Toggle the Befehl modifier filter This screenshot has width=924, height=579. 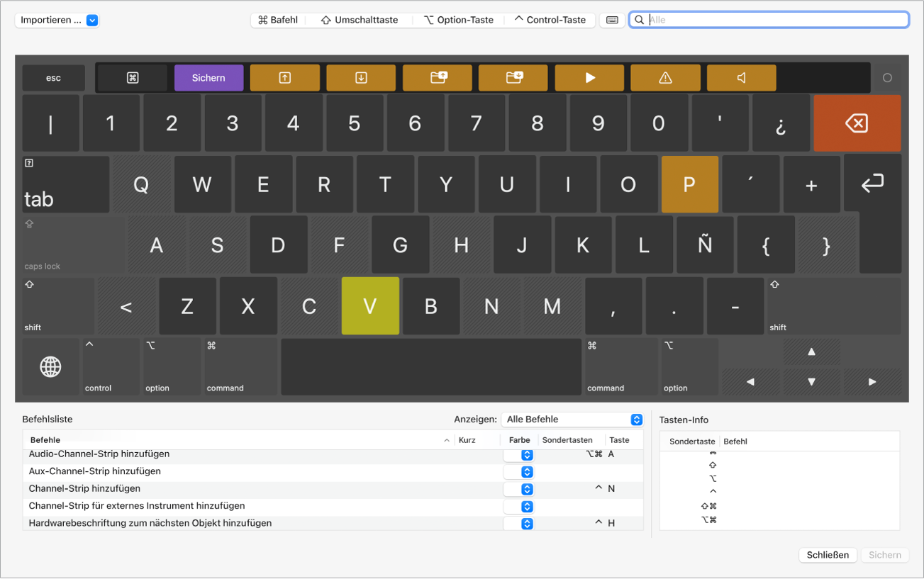pos(277,19)
